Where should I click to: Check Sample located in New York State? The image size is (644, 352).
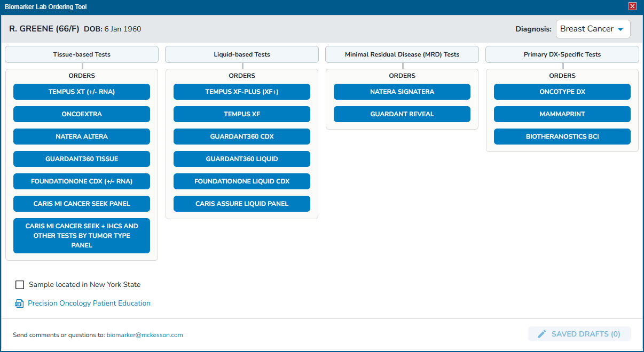point(20,284)
